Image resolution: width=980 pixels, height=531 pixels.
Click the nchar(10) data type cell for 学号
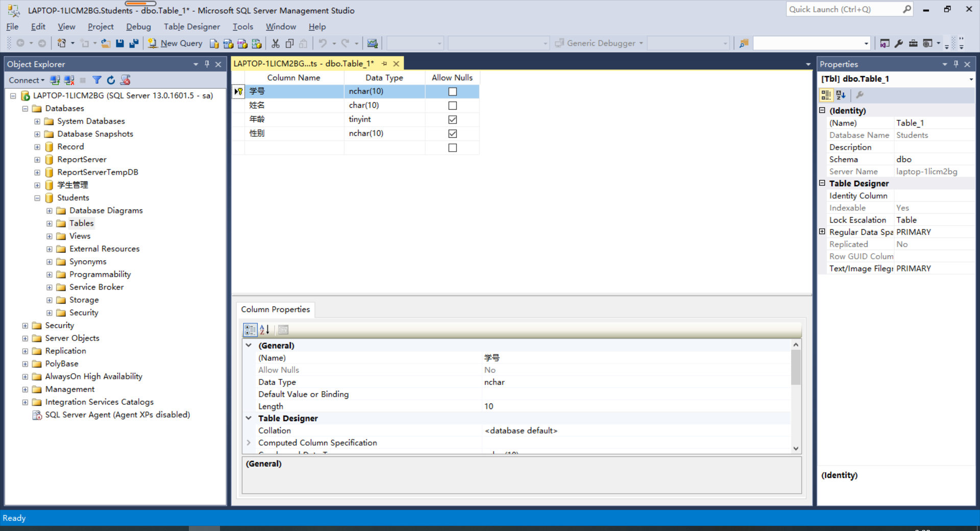click(x=384, y=91)
